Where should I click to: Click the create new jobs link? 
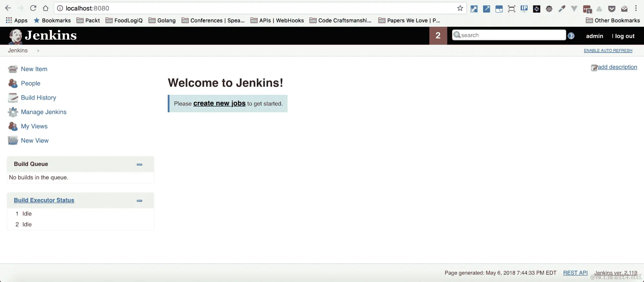pyautogui.click(x=220, y=103)
